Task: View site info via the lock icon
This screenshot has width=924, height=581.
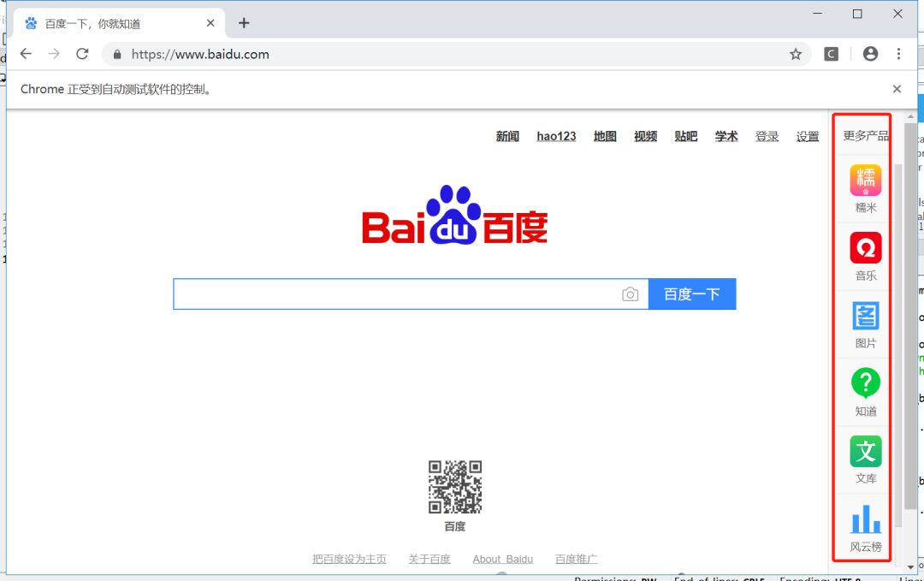Action: click(x=117, y=54)
